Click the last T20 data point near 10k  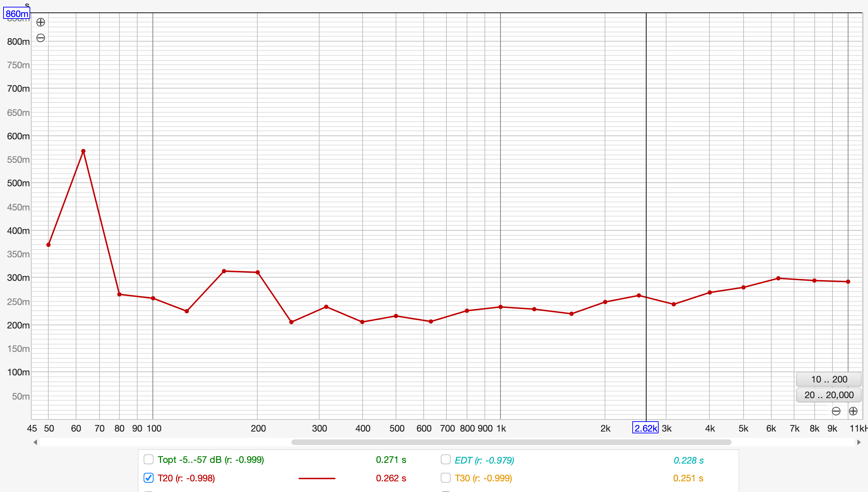pos(848,282)
